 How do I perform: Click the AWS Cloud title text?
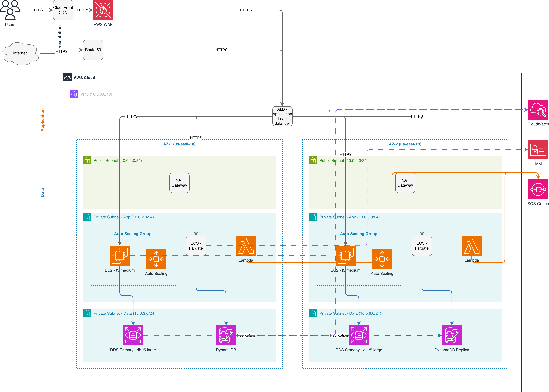click(85, 78)
